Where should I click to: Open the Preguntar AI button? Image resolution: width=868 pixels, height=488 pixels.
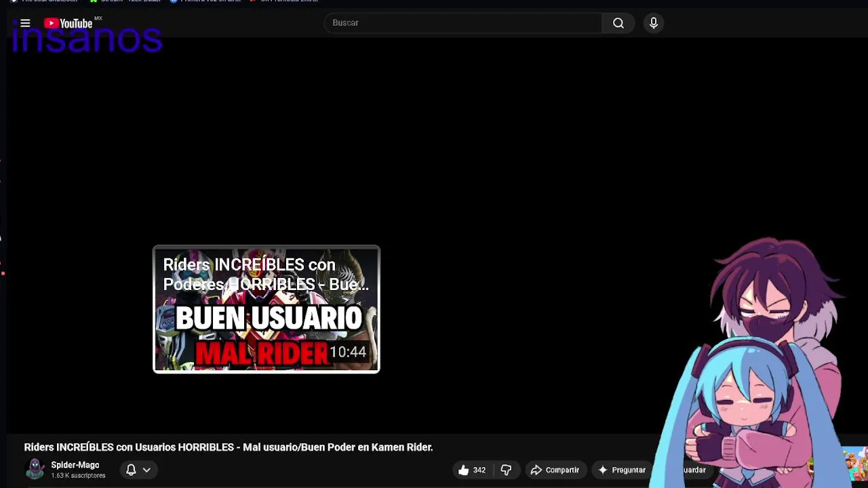[x=622, y=470]
